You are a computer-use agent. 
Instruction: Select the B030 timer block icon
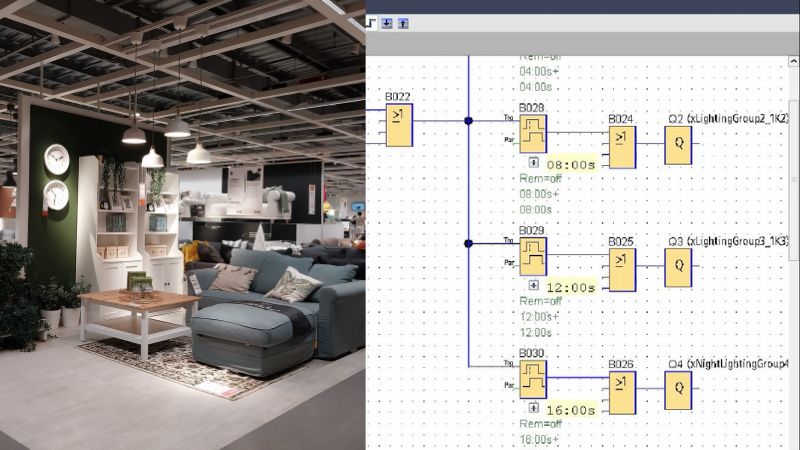pos(533,380)
